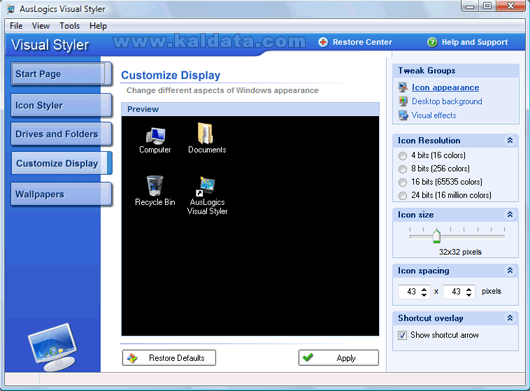The width and height of the screenshot is (530, 391).
Task: Open the Tools menu
Action: pos(70,26)
